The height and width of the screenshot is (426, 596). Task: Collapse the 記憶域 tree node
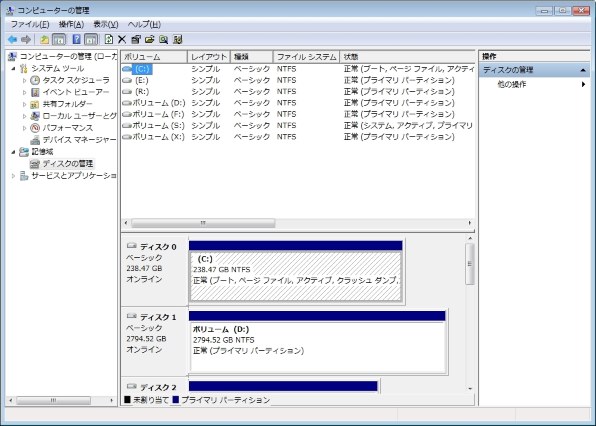pos(14,152)
